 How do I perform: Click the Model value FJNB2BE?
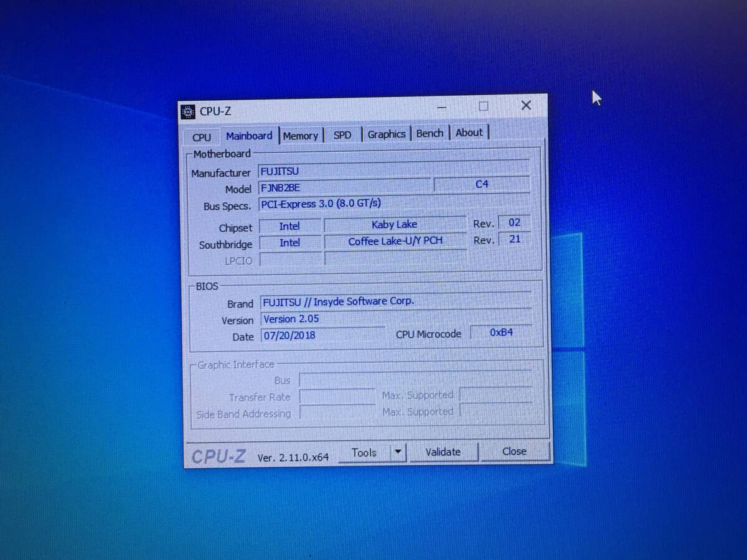344,187
